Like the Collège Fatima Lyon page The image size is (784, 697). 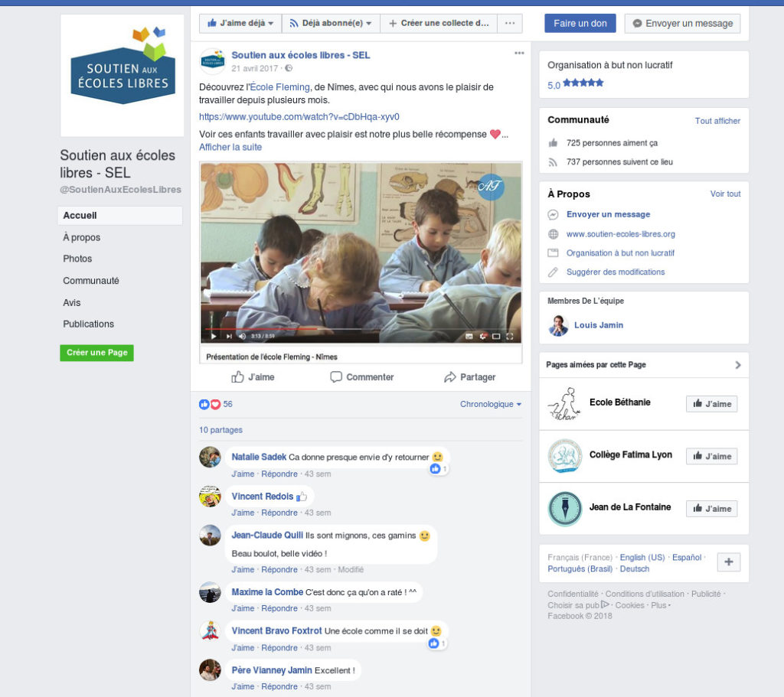tap(711, 456)
